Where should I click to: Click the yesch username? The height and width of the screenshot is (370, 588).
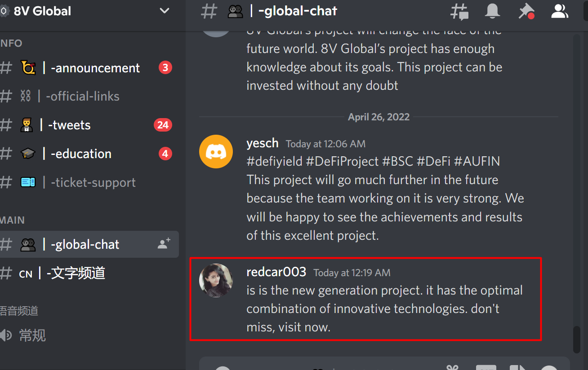[263, 143]
